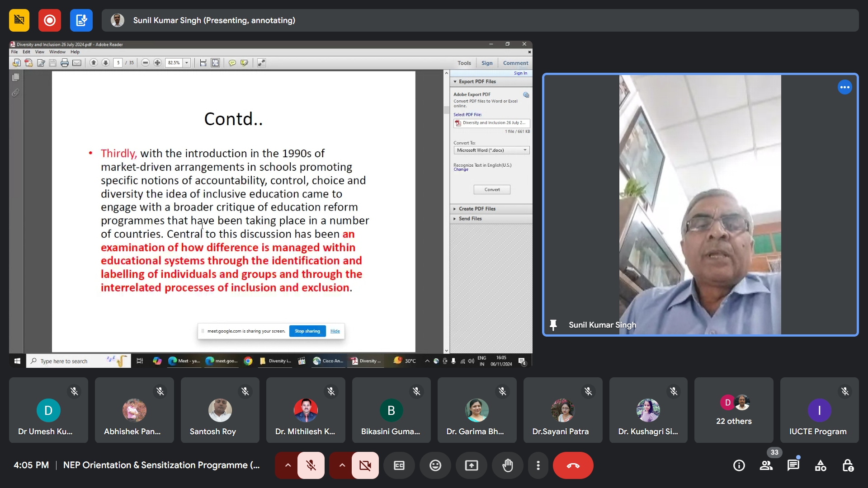Click the yellow captions-off icon top left
The image size is (868, 488).
coord(19,20)
